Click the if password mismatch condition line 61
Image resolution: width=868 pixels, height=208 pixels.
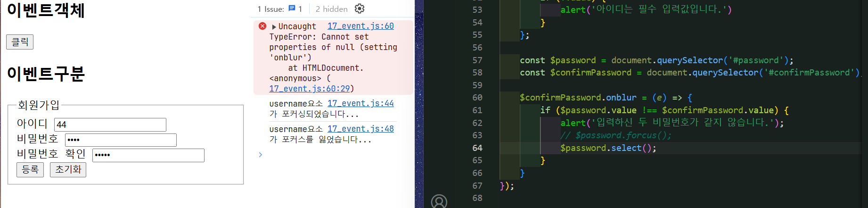(664, 110)
